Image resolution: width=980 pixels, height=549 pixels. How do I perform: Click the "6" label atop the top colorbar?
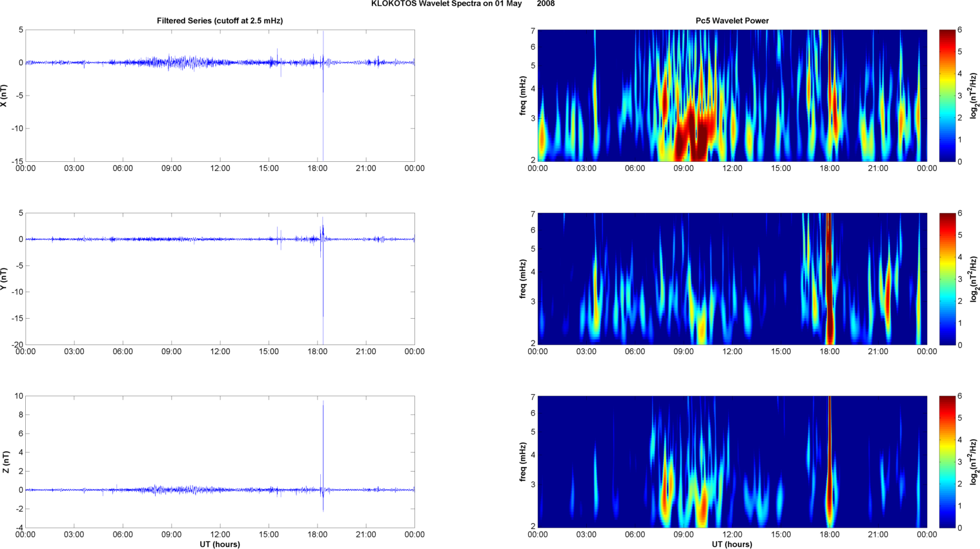coord(960,30)
